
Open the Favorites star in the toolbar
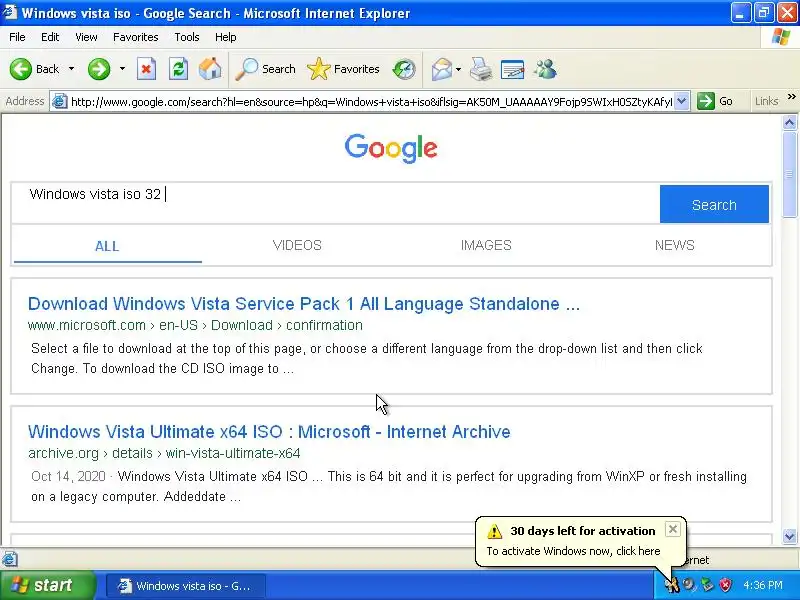click(343, 69)
